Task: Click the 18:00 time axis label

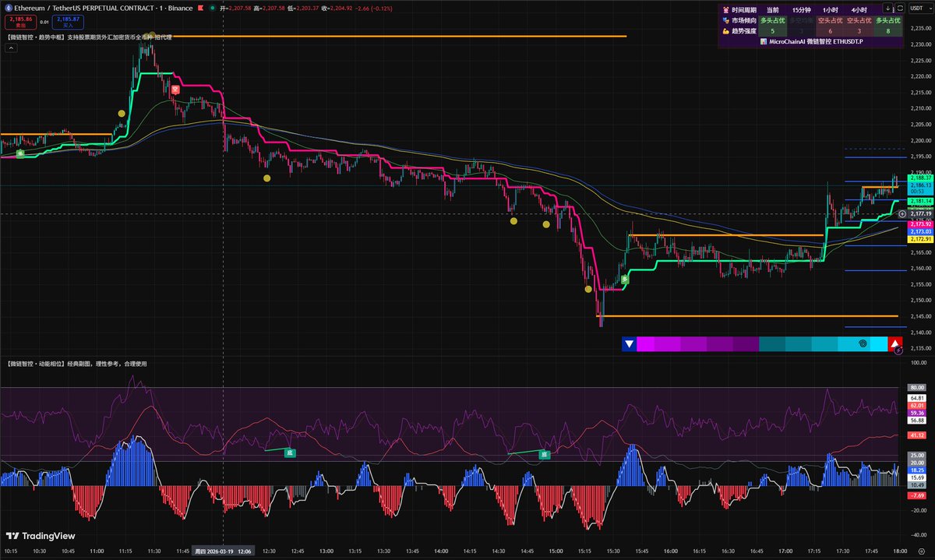Action: 898,551
